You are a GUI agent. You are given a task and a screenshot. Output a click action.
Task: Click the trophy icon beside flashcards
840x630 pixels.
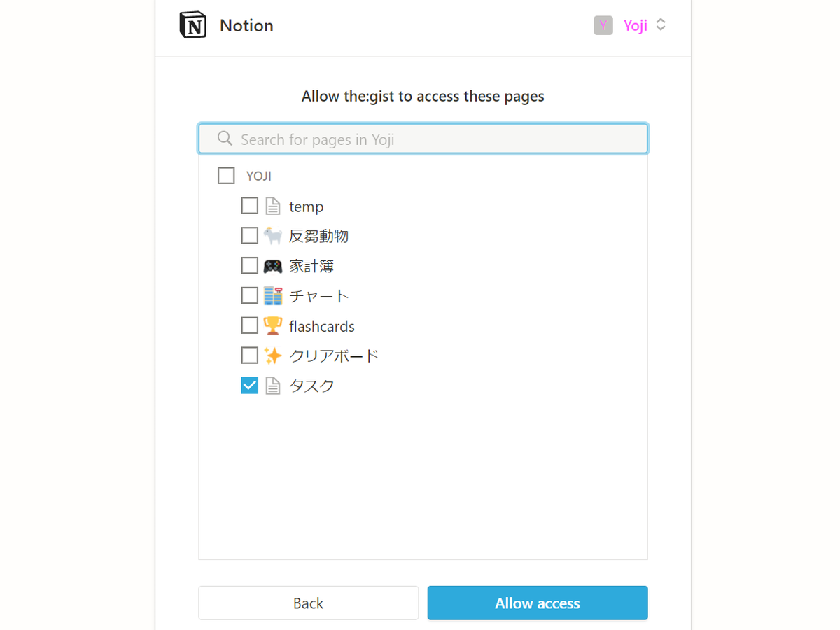pyautogui.click(x=272, y=326)
